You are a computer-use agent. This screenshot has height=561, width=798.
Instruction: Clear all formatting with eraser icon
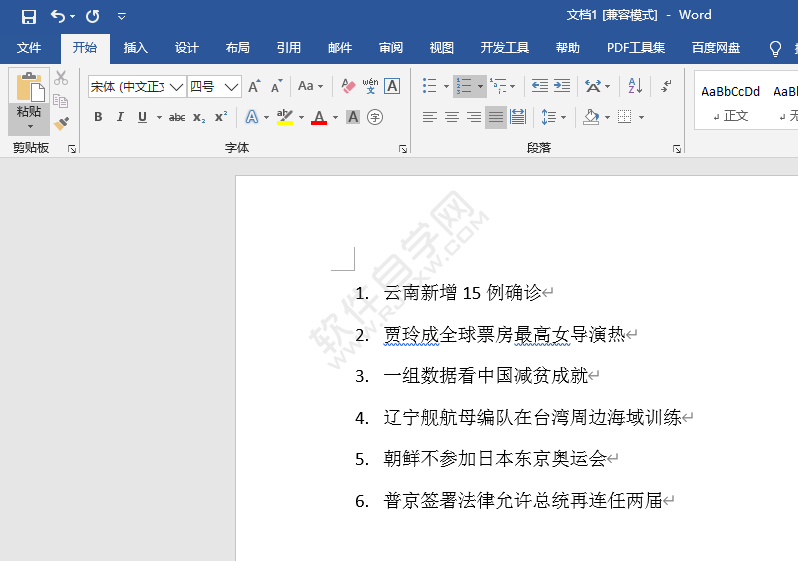[x=348, y=86]
